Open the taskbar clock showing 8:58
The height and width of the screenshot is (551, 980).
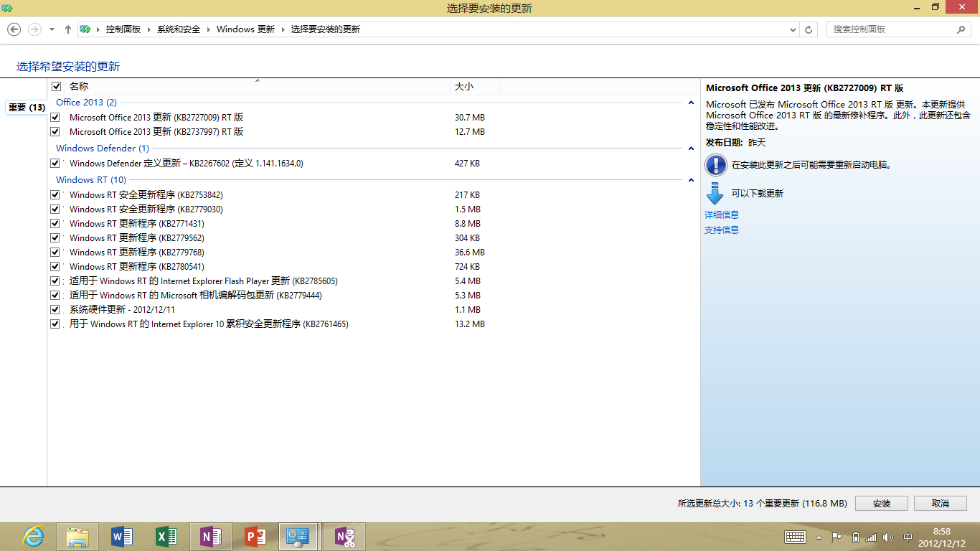[942, 537]
